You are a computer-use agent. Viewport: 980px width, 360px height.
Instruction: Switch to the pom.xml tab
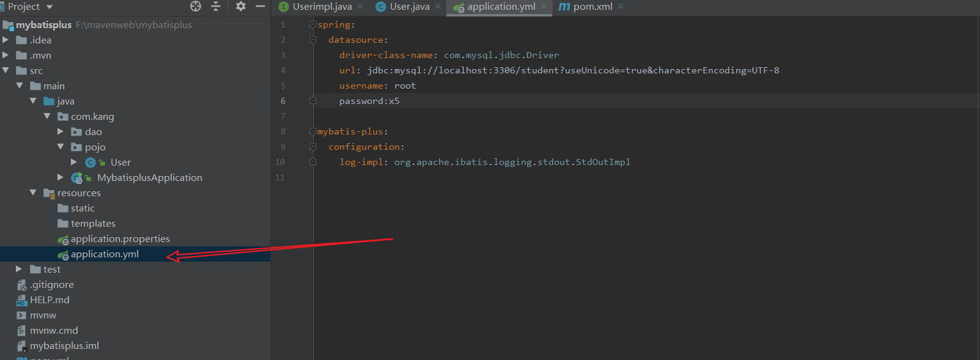coord(592,7)
